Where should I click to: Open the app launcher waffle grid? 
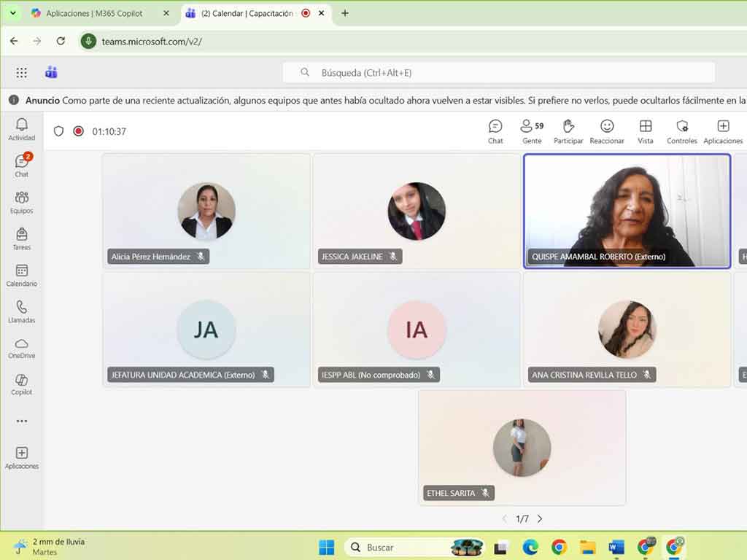click(22, 72)
